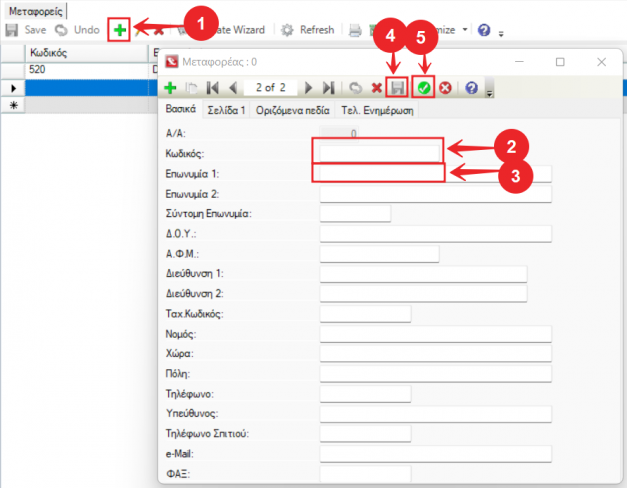The height and width of the screenshot is (488, 627).
Task: Click the Νομός input field
Action: pyautogui.click(x=435, y=334)
